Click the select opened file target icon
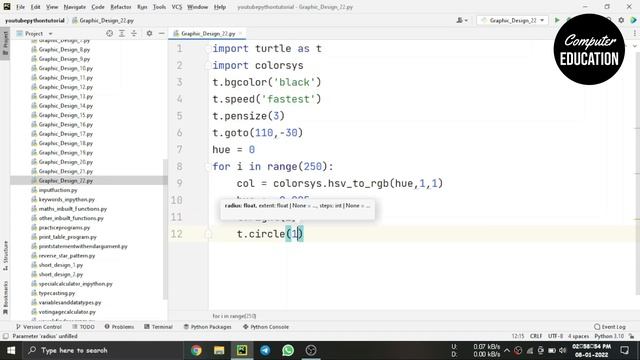Viewport: 640px width, 360px height. 109,33
